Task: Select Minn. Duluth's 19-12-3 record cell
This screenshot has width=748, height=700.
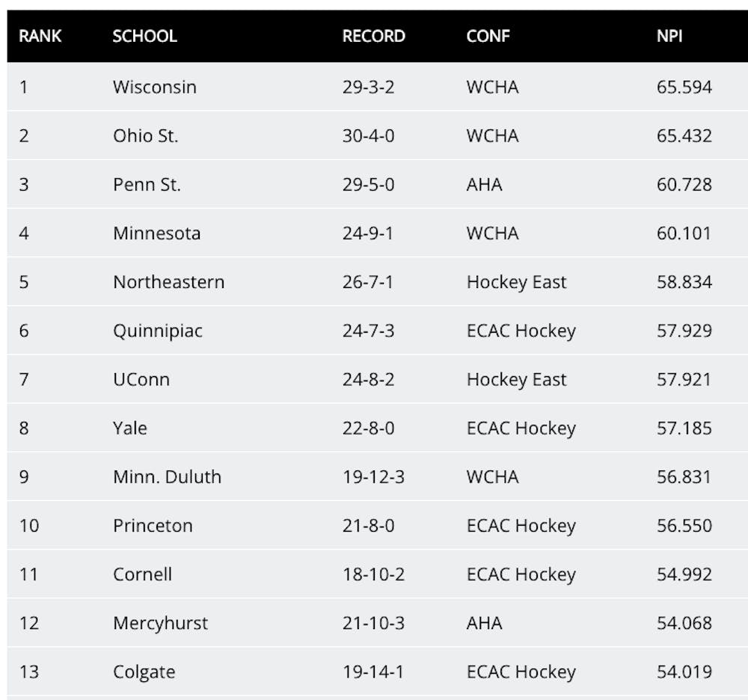Action: (373, 476)
